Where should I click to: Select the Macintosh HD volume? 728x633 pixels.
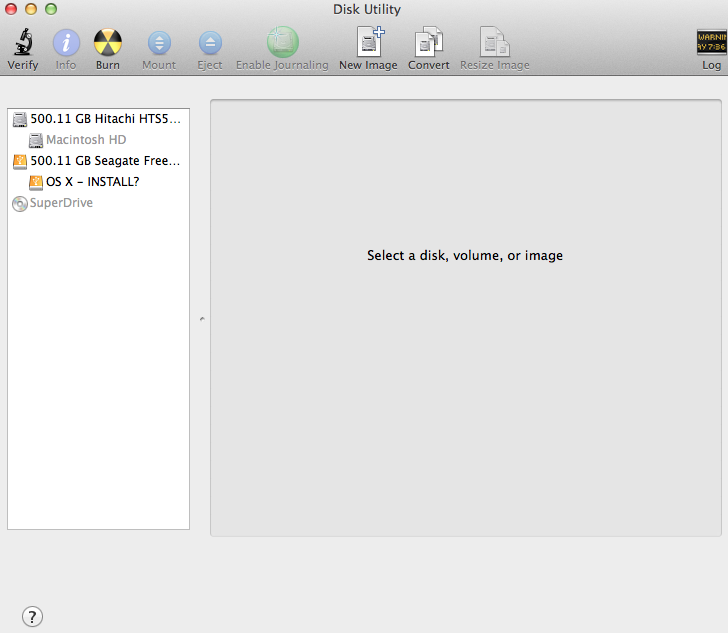pyautogui.click(x=98, y=140)
